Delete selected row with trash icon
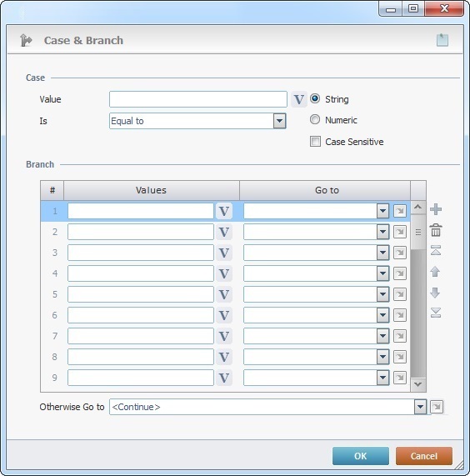The width and height of the screenshot is (470, 476). coord(436,230)
